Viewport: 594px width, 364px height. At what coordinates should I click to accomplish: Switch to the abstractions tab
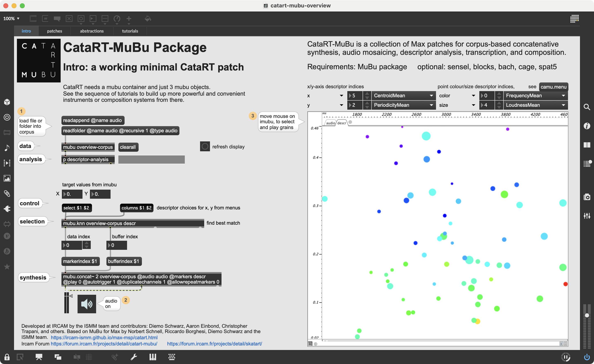pyautogui.click(x=92, y=31)
